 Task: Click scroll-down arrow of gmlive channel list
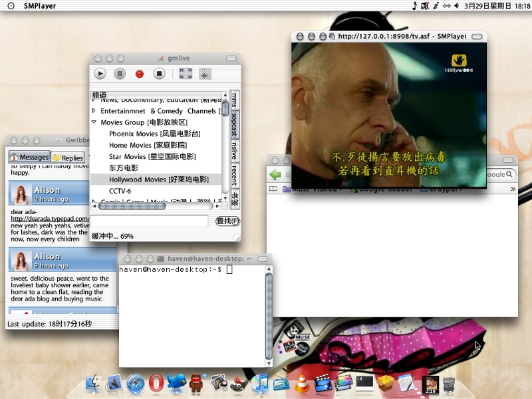[225, 198]
